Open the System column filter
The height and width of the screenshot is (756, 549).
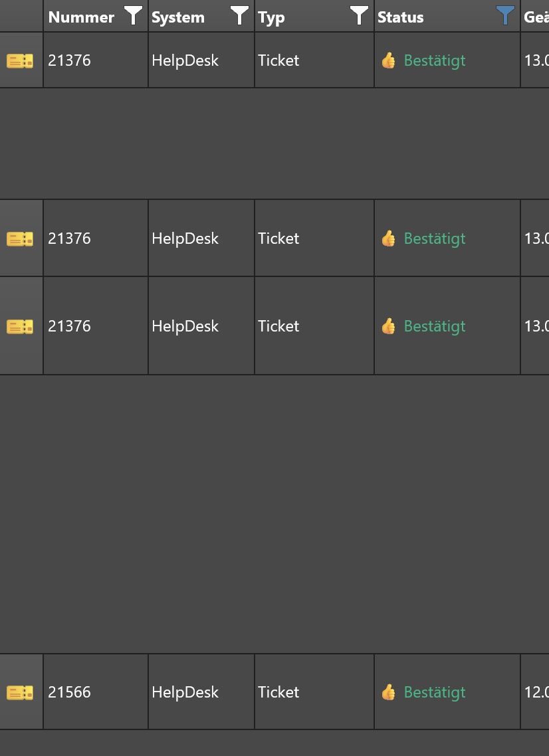pyautogui.click(x=239, y=15)
